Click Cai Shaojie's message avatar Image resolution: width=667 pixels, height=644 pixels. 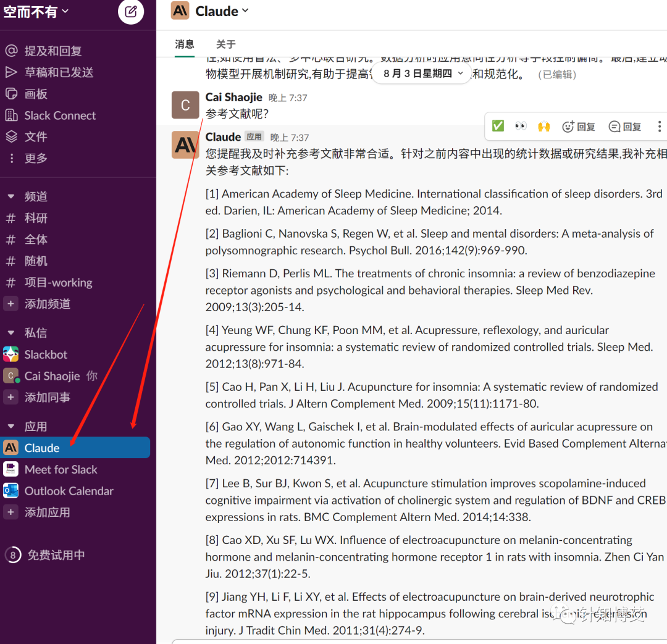coord(185,104)
